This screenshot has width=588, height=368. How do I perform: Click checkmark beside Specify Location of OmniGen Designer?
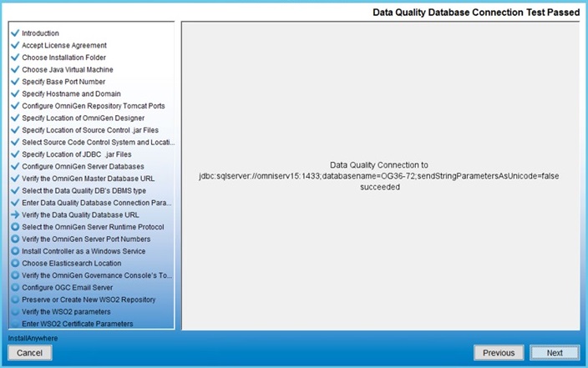click(x=15, y=118)
